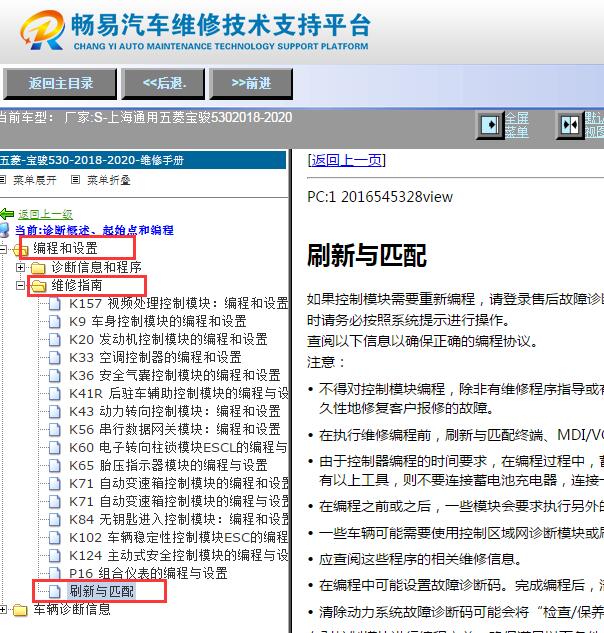Click the 默认视图 default view icon
Viewport: 604px width, 633px height.
click(x=570, y=125)
